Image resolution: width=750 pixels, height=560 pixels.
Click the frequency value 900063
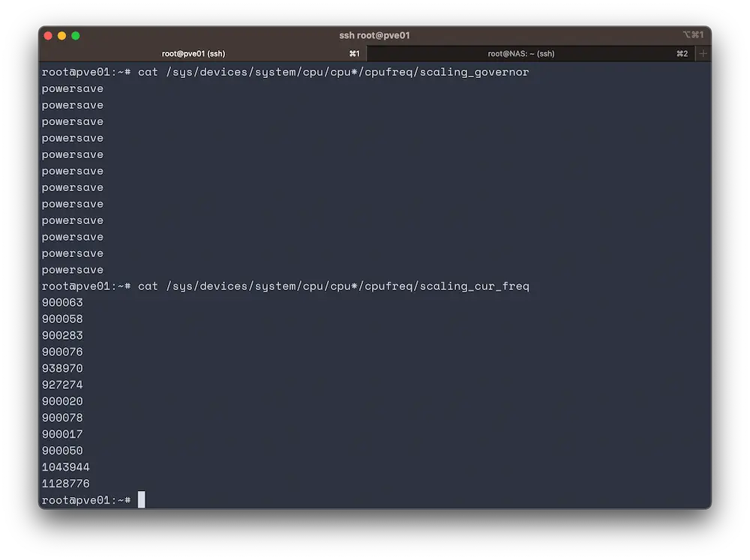pyautogui.click(x=62, y=302)
